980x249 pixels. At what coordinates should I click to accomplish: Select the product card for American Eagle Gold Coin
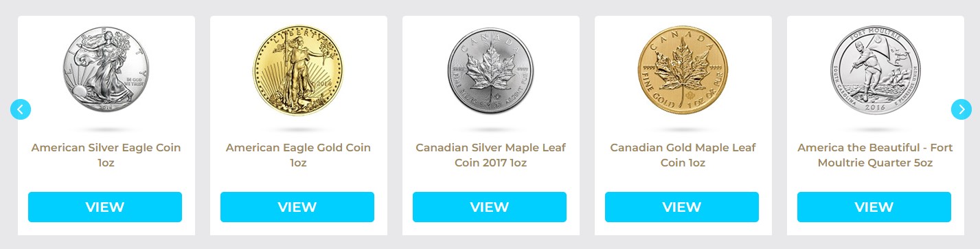click(x=299, y=125)
